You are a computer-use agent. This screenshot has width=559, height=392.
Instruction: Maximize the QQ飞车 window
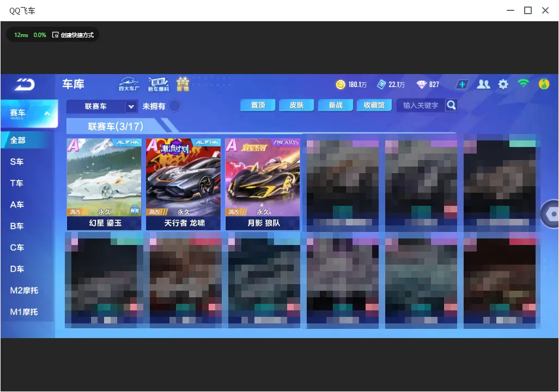click(x=527, y=10)
